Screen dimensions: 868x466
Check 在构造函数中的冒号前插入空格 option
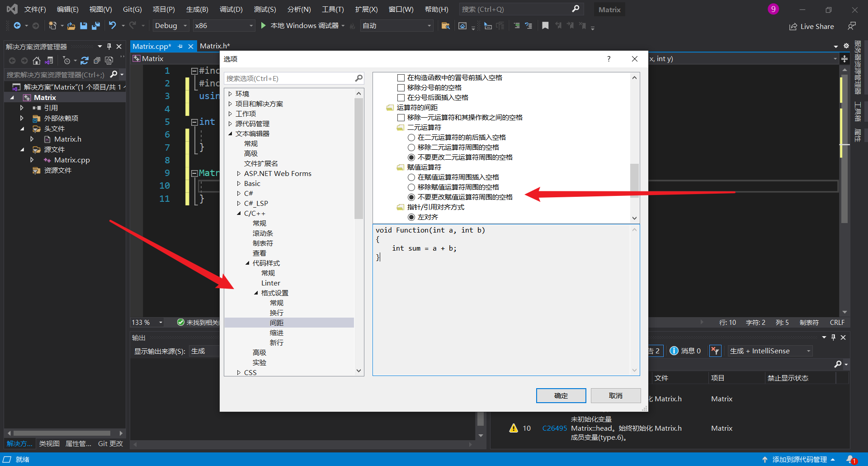tap(401, 78)
